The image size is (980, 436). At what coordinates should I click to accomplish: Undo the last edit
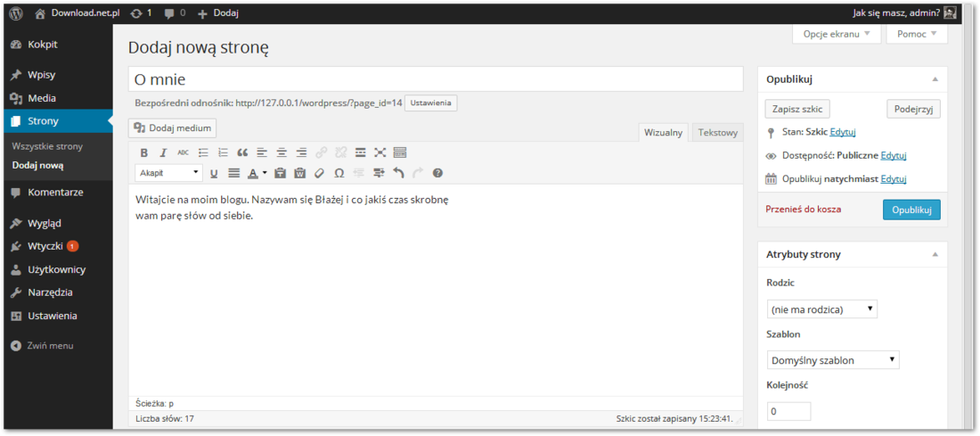coord(398,173)
